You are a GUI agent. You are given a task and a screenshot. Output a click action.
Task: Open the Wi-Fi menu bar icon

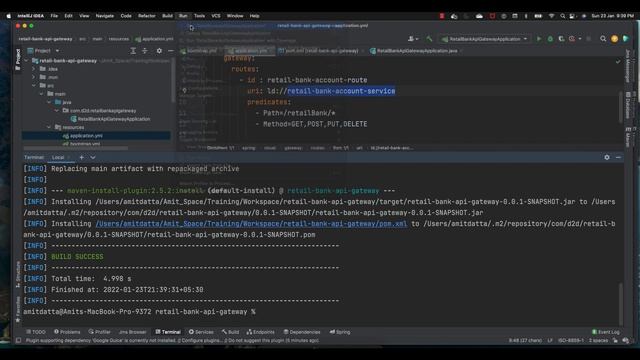point(551,16)
